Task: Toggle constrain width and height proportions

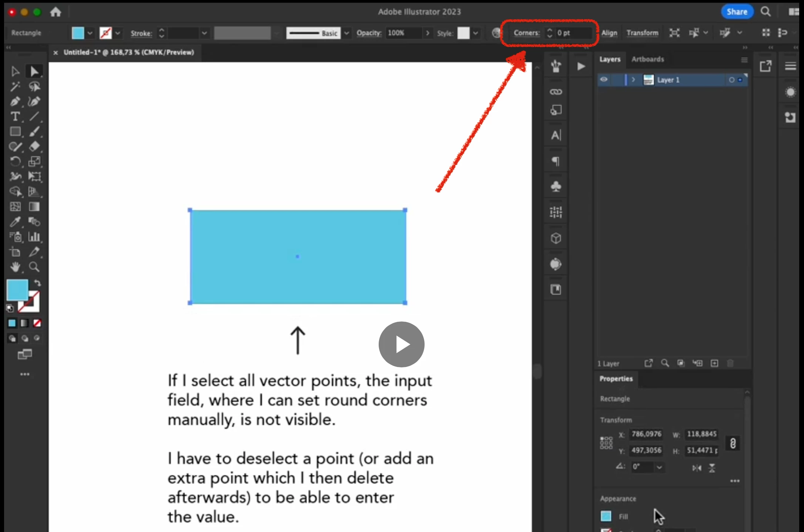Action: coord(733,443)
